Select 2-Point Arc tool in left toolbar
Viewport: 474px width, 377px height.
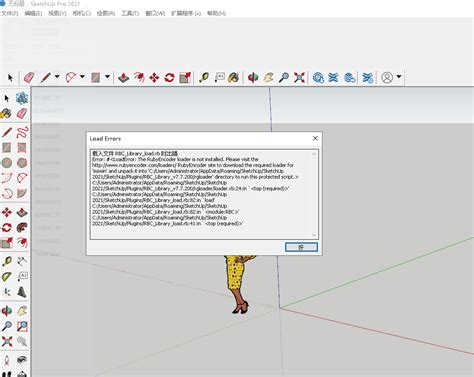tap(22, 178)
